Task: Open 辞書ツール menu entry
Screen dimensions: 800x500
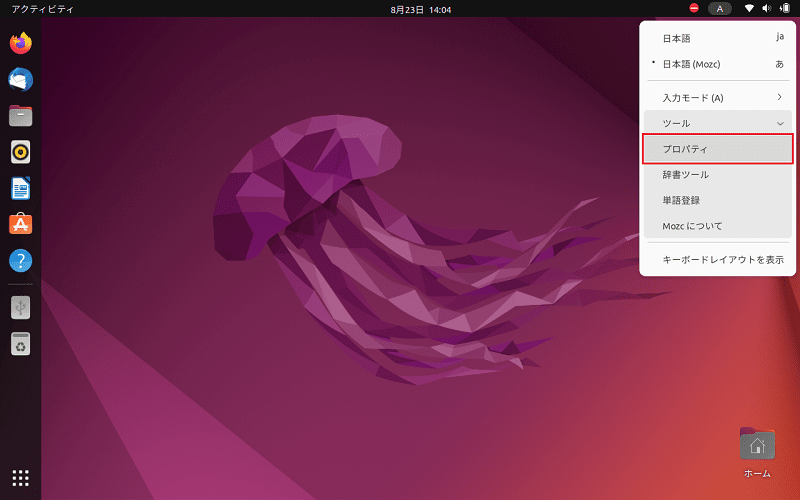Action: (x=717, y=174)
